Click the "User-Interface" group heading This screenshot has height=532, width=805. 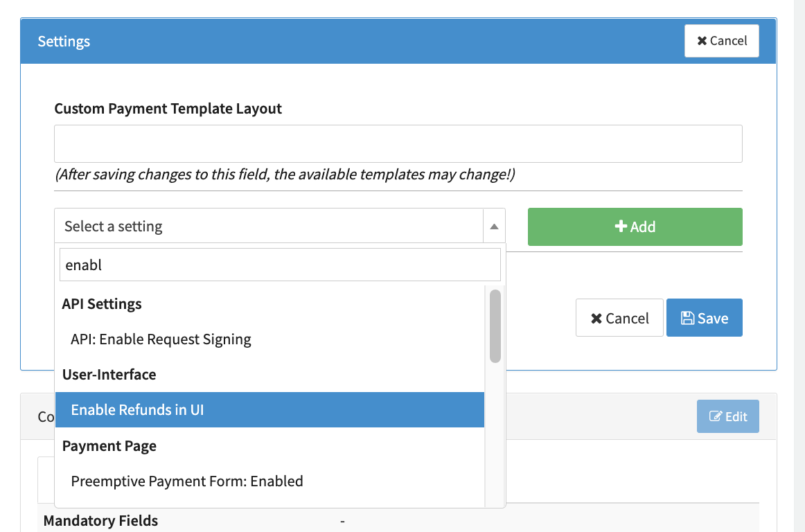click(x=109, y=375)
